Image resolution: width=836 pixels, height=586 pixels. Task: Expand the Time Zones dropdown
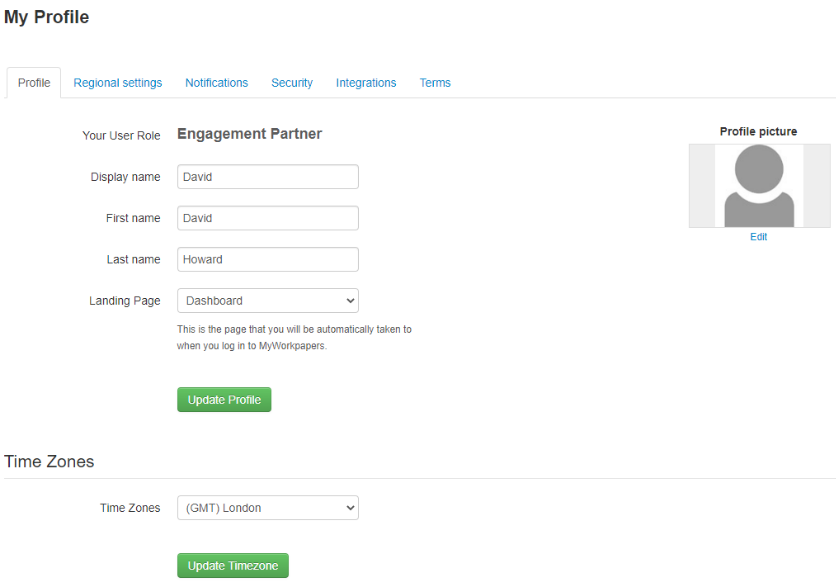click(267, 508)
